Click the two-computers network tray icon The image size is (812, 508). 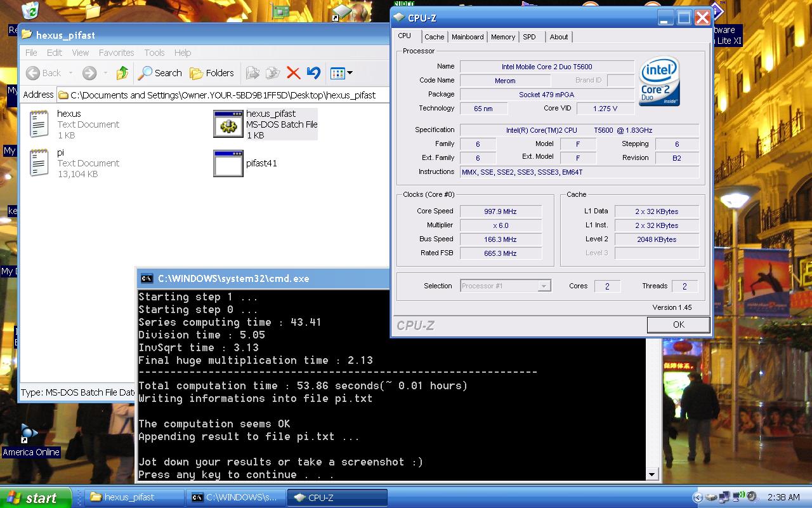(726, 497)
